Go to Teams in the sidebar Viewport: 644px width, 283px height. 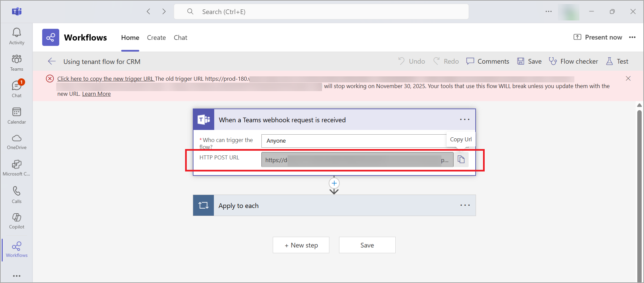(x=17, y=63)
